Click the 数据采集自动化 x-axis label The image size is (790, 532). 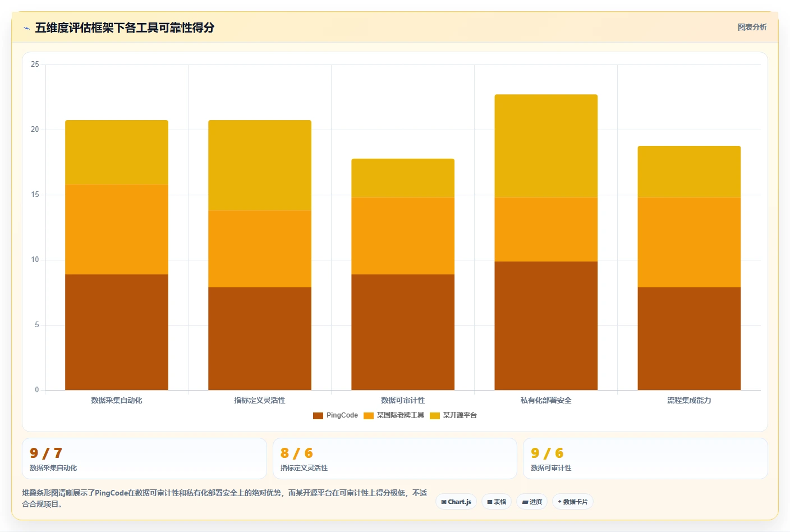117,400
